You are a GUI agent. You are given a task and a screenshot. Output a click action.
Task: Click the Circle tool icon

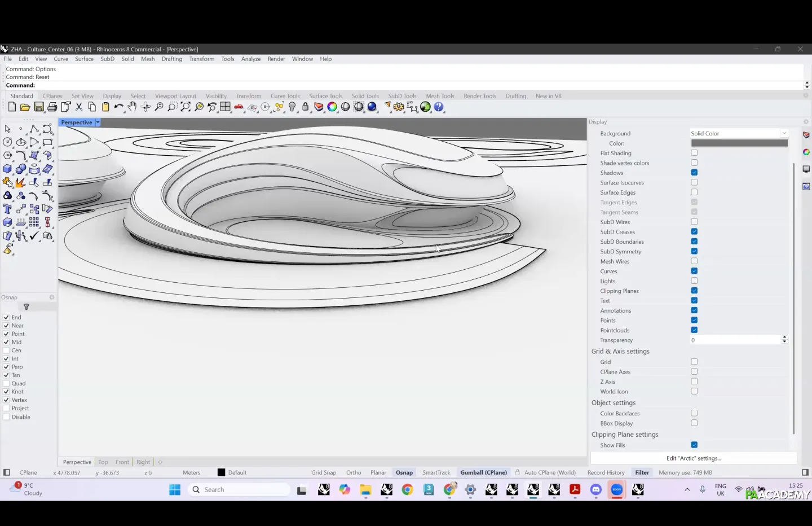(7, 142)
